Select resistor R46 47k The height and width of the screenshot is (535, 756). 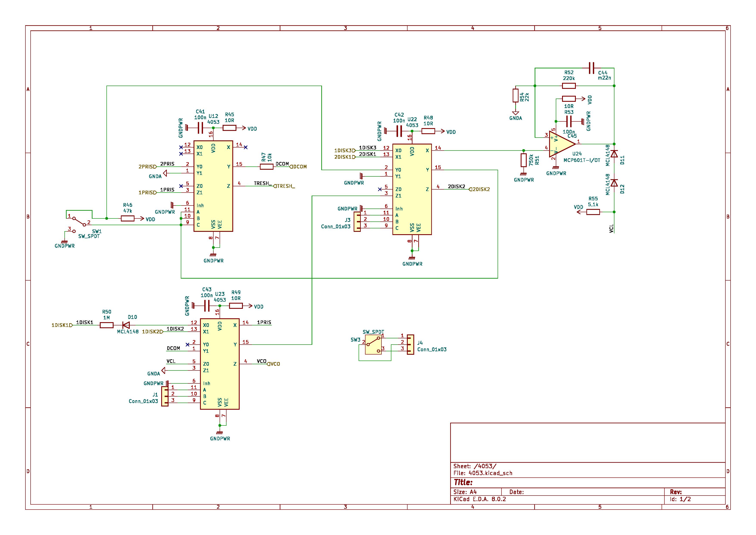127,218
